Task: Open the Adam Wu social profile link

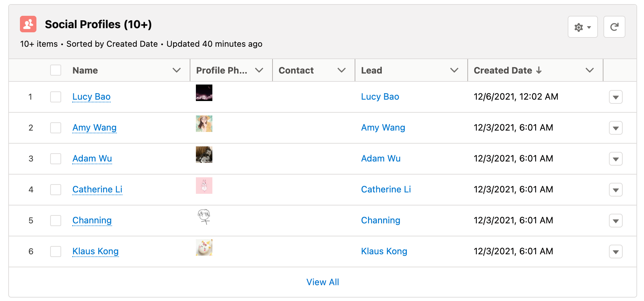Action: coord(92,158)
